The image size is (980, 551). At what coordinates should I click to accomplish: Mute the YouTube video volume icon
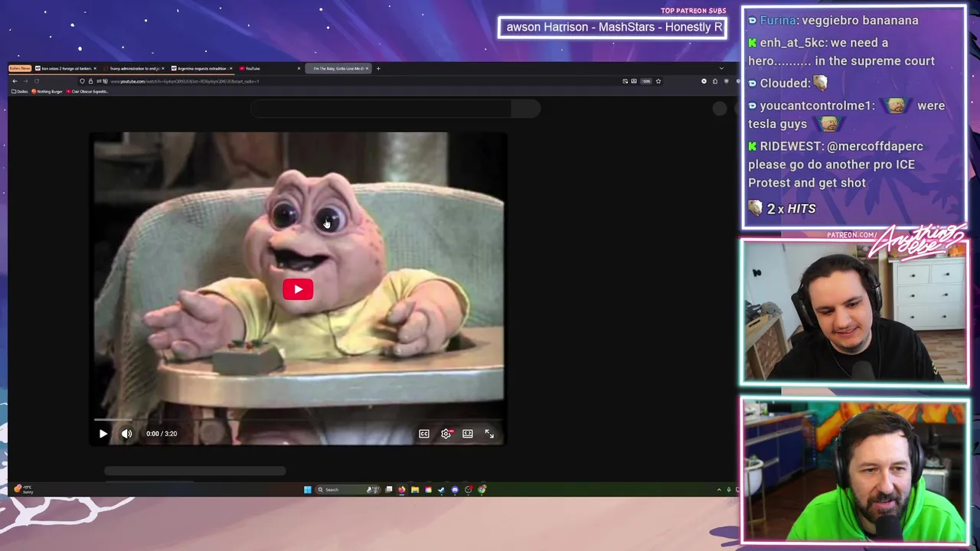[127, 434]
